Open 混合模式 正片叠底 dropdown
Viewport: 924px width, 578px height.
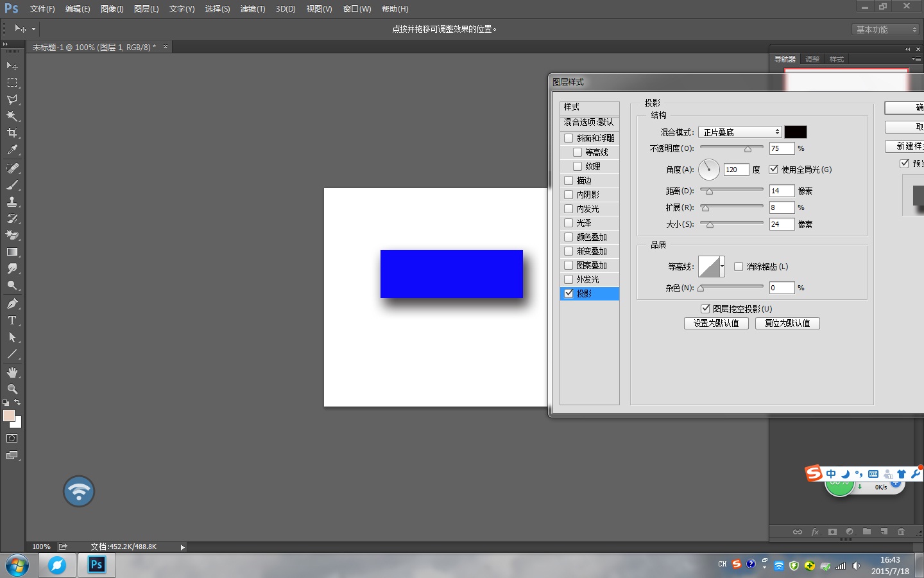point(740,132)
